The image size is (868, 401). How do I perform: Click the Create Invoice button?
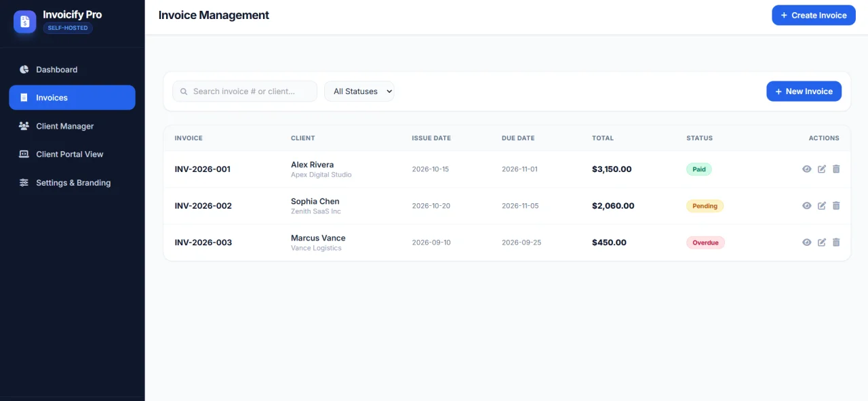(813, 15)
